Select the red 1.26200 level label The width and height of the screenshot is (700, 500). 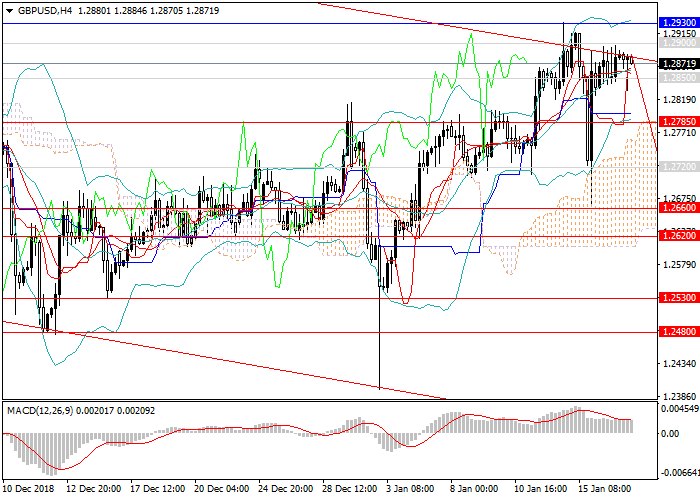pos(678,237)
